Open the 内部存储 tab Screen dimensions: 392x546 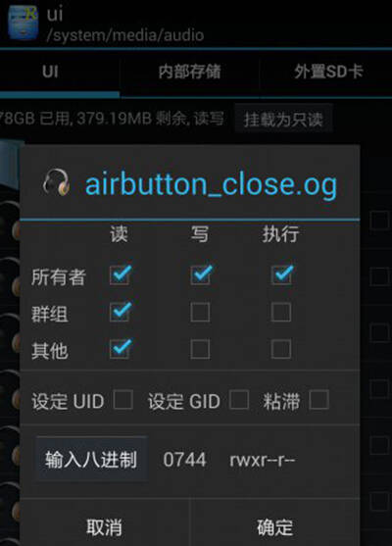pyautogui.click(x=189, y=73)
